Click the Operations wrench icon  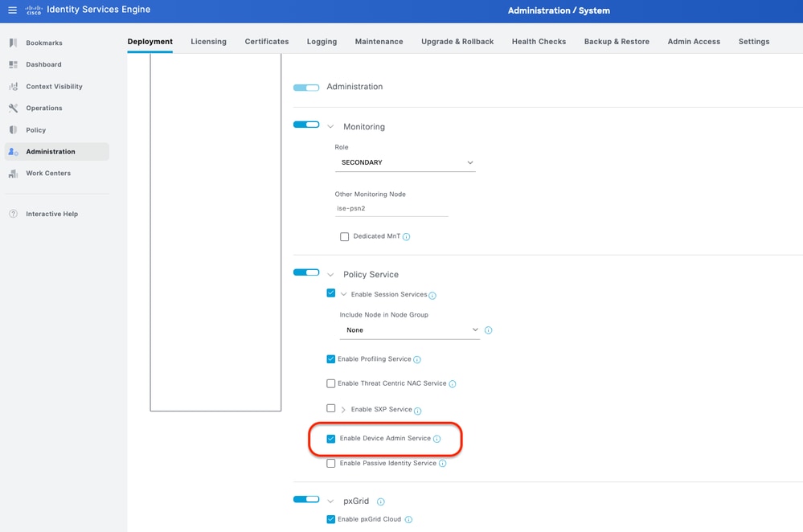[x=14, y=108]
